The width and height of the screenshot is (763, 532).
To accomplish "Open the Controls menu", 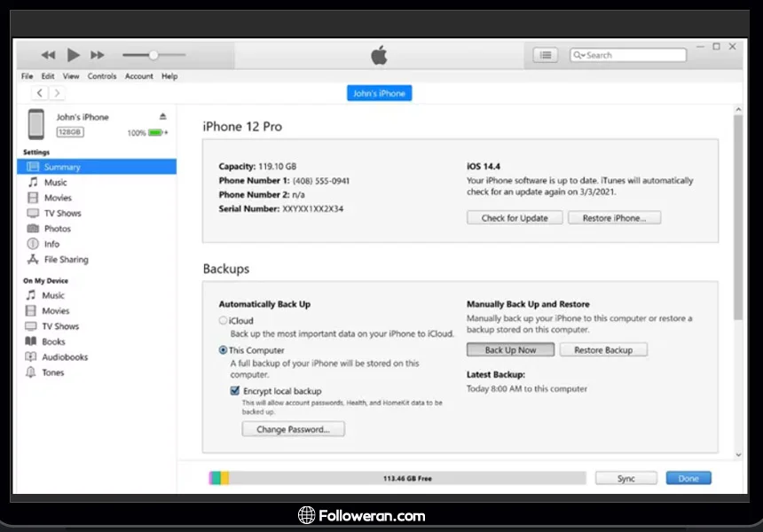I will point(102,76).
